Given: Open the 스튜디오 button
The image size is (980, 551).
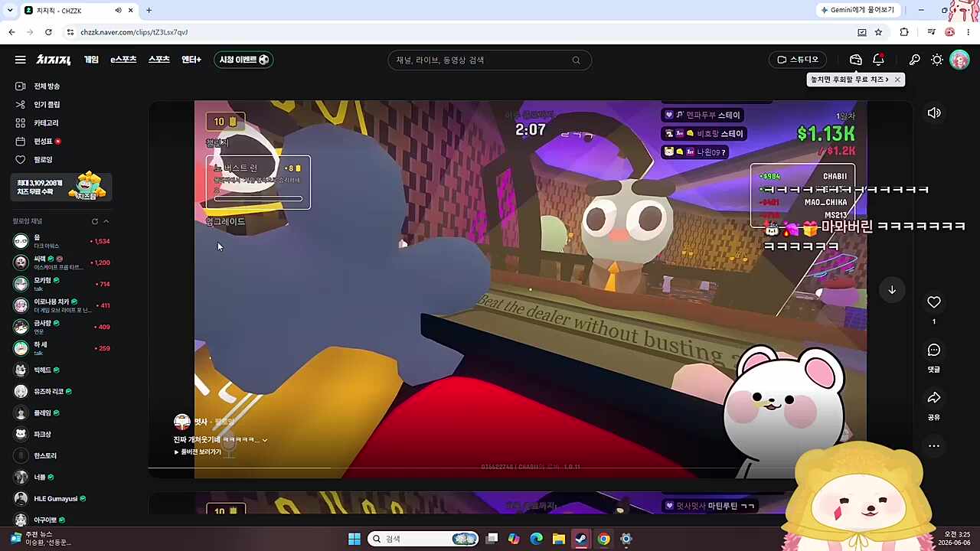Looking at the screenshot, I should 798,60.
